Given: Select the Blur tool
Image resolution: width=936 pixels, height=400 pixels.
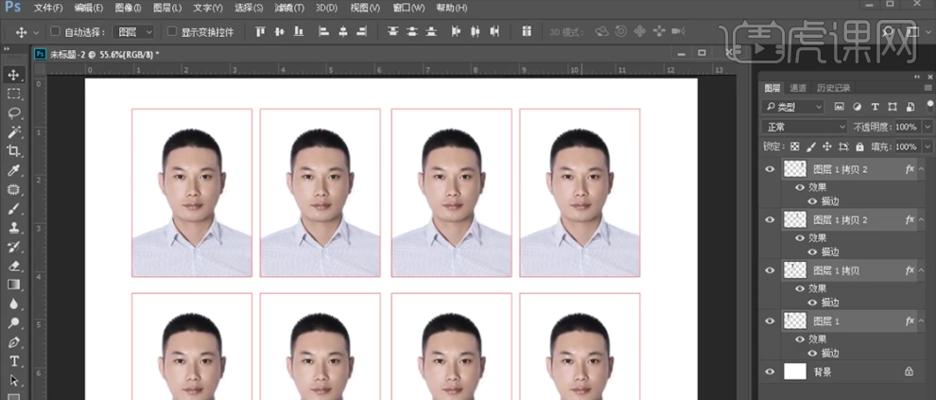Looking at the screenshot, I should [x=14, y=304].
